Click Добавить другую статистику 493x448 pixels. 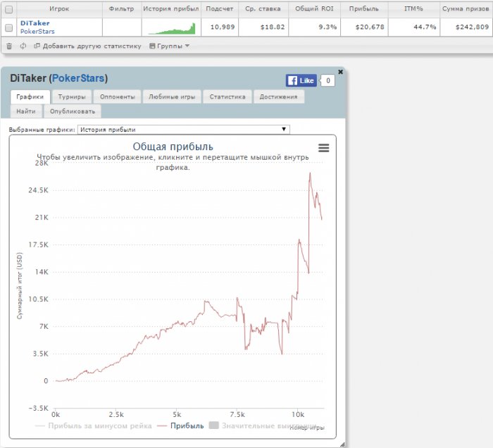click(x=88, y=46)
